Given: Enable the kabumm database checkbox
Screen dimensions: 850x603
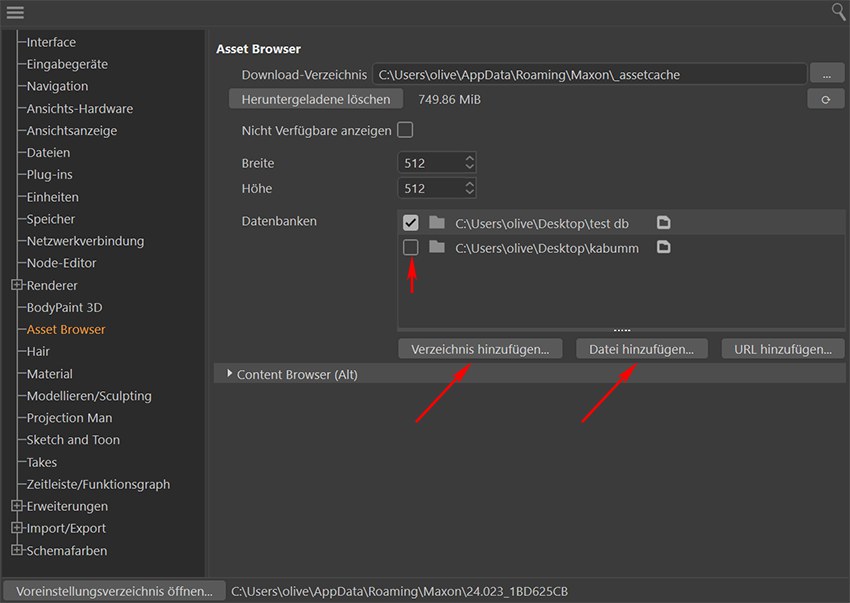Looking at the screenshot, I should 410,247.
